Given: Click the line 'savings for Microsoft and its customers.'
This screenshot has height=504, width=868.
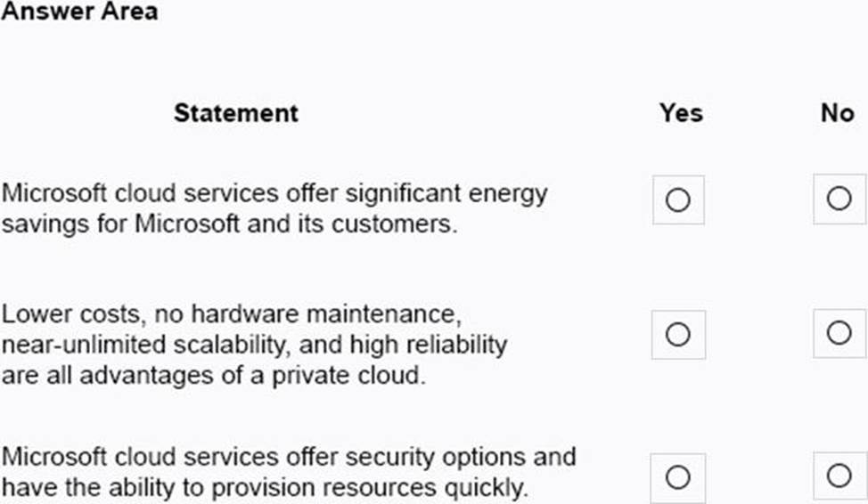Looking at the screenshot, I should coord(229,223).
